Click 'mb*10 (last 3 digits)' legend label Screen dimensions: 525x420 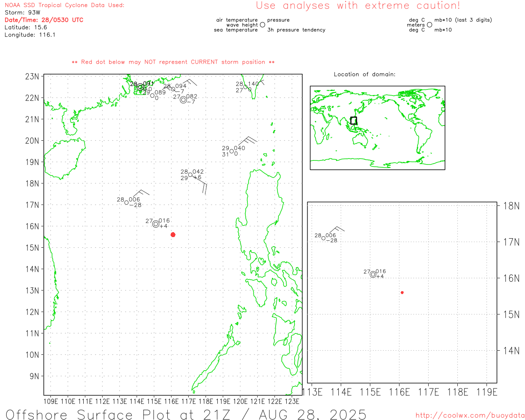pyautogui.click(x=463, y=20)
